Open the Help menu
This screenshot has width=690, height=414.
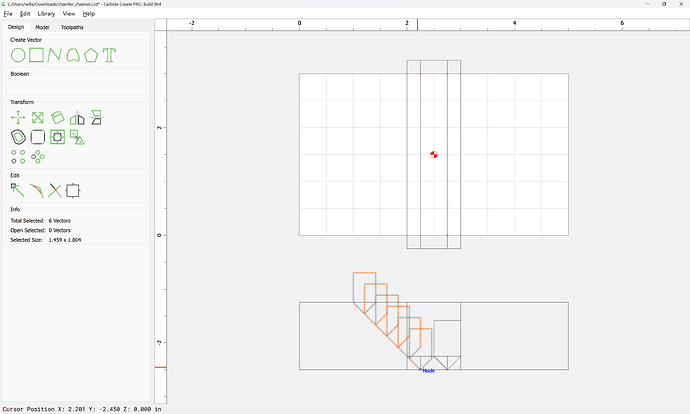click(x=89, y=14)
